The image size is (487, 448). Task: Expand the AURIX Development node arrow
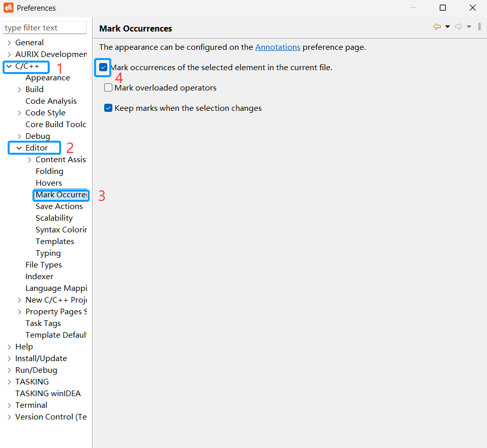point(9,55)
